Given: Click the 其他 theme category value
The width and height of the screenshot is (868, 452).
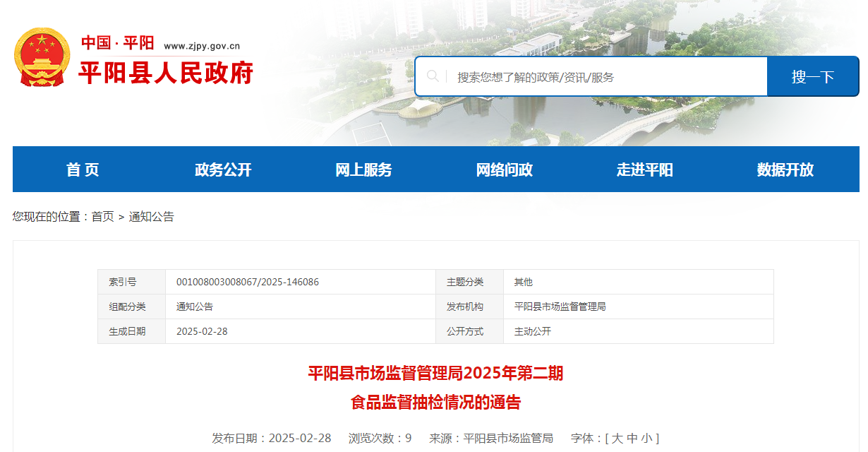Looking at the screenshot, I should click(524, 282).
